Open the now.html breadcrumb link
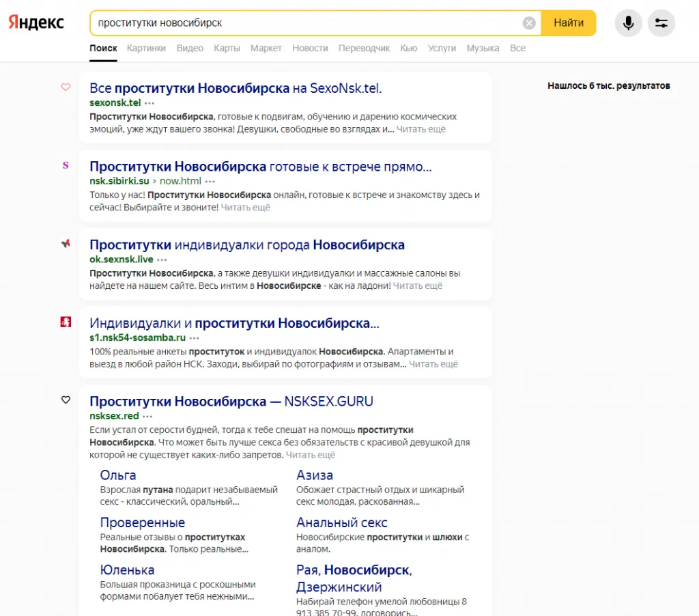 tap(180, 181)
